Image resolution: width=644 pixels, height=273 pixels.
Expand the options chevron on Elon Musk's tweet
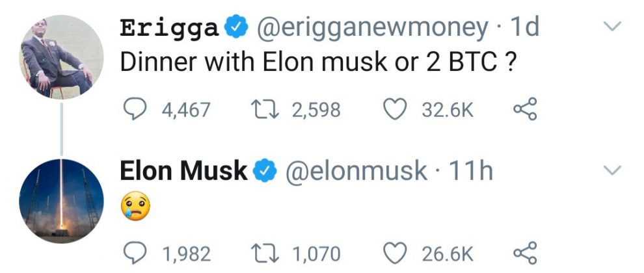(613, 171)
